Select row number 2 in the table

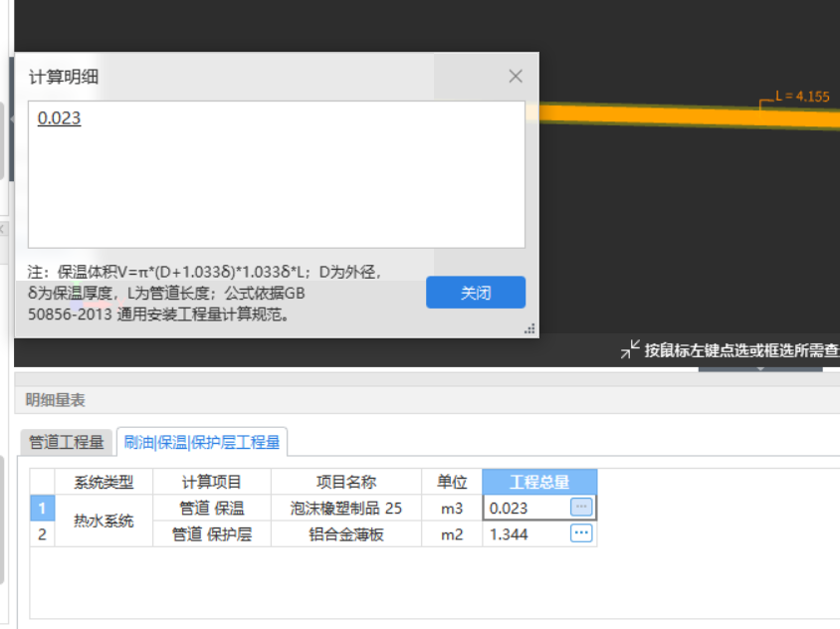43,534
